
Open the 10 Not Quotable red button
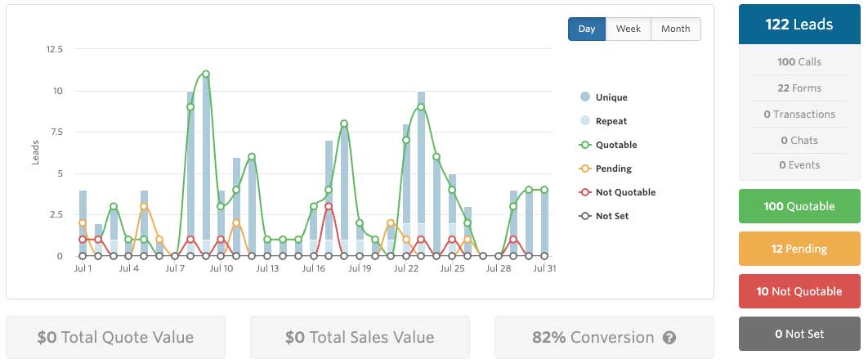tap(799, 291)
